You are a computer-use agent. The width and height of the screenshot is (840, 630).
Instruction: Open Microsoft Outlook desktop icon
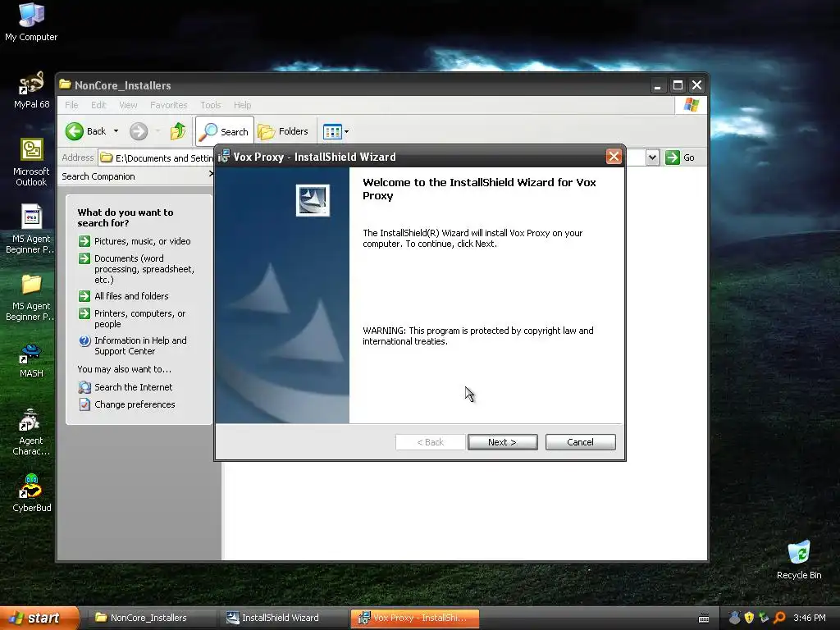31,162
